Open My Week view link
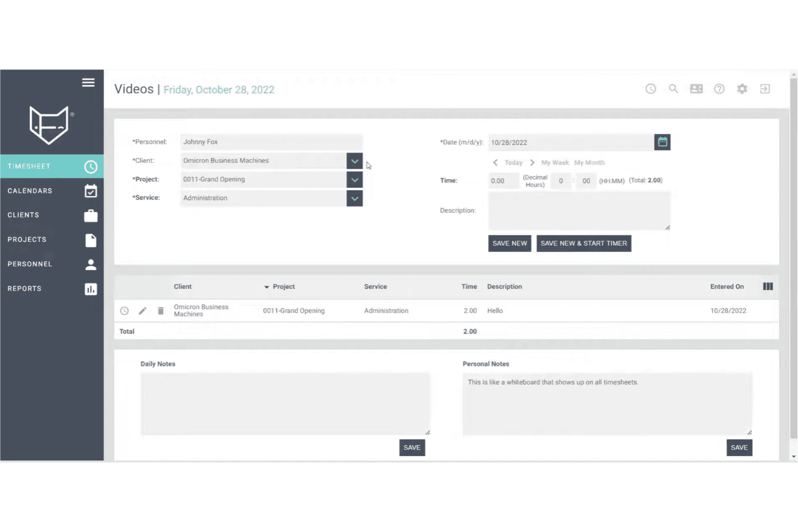The width and height of the screenshot is (798, 532). [555, 163]
